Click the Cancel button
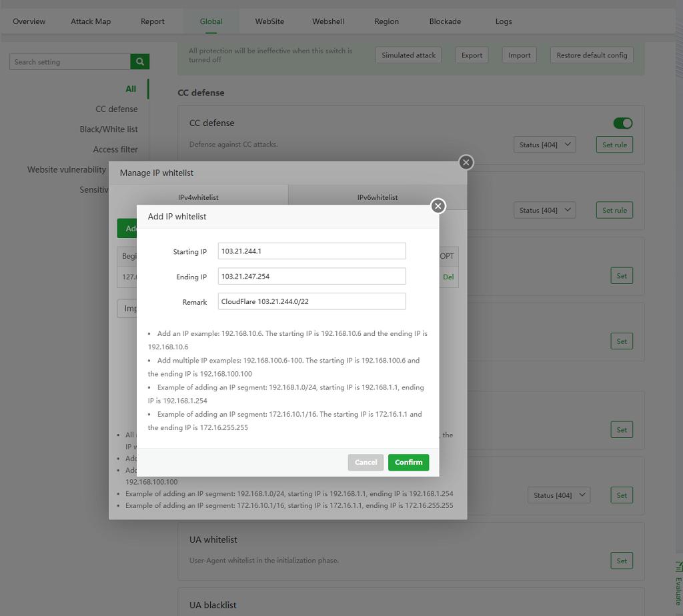The height and width of the screenshot is (616, 683). [x=366, y=462]
